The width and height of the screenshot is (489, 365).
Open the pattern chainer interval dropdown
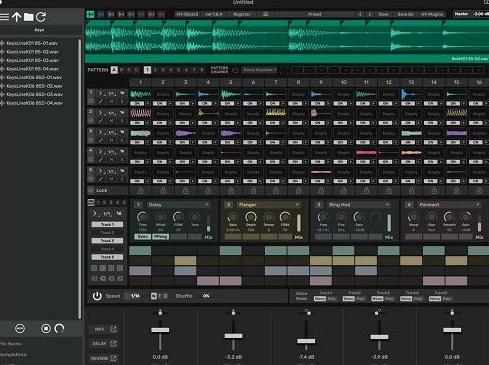[260, 70]
